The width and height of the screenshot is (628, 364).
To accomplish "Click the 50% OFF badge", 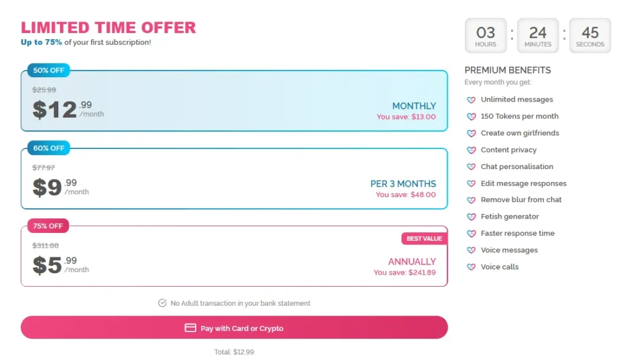I will pyautogui.click(x=48, y=70).
